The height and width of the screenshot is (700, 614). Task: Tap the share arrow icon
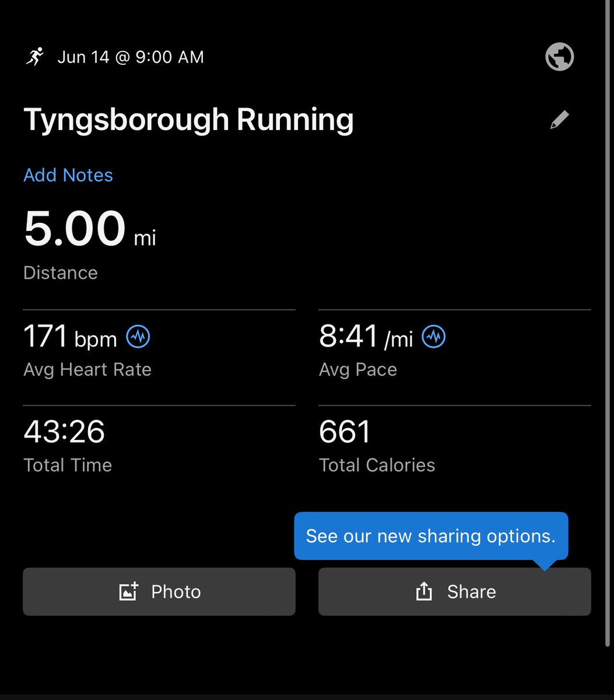[424, 591]
